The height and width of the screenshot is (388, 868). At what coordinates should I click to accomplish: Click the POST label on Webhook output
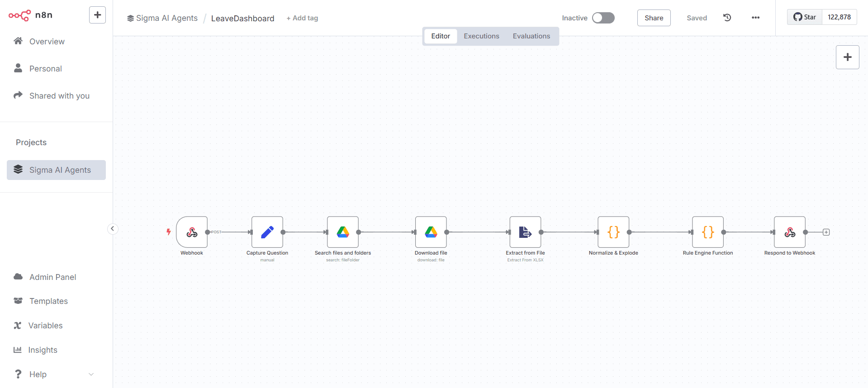[216, 232]
